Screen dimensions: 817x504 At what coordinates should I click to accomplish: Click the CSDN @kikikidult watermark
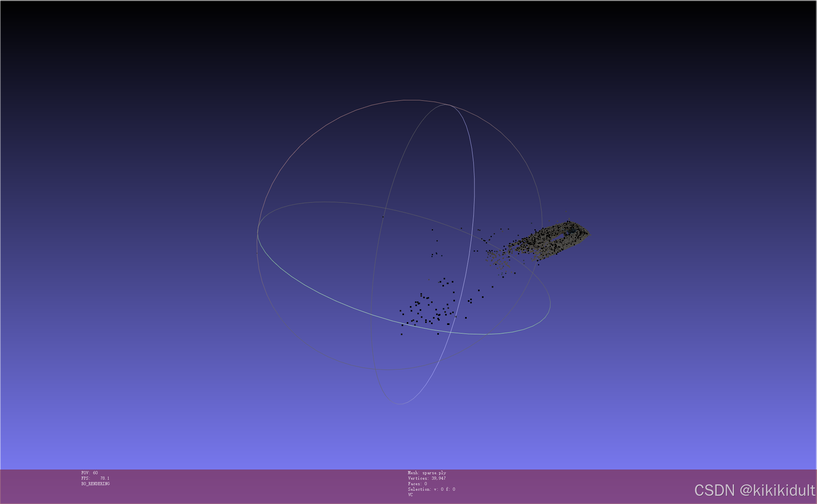click(754, 490)
